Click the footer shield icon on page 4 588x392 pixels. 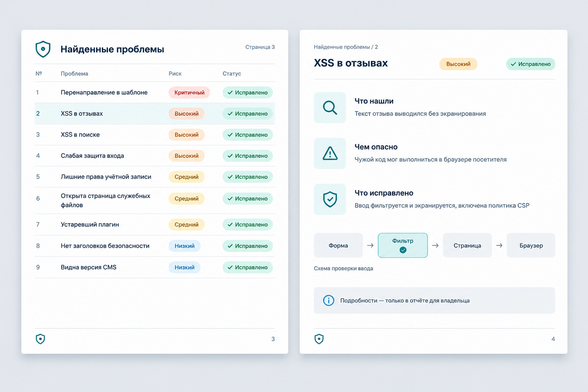pos(319,339)
